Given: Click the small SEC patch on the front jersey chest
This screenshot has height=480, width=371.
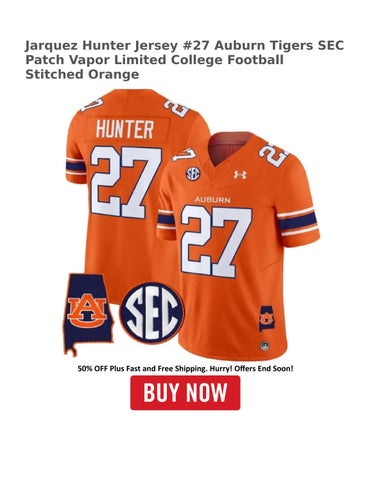Looking at the screenshot, I should [193, 174].
